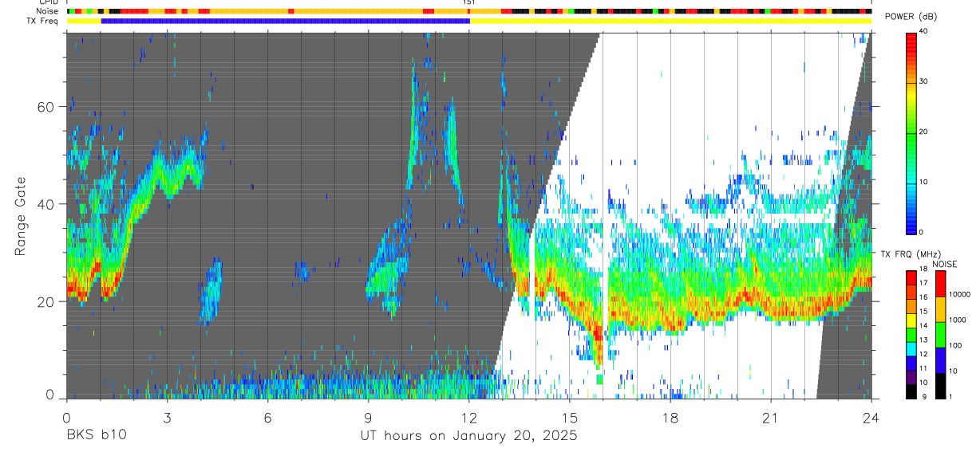Click the 'BKS b10' radar beam label
This screenshot has width=980, height=452.
(96, 436)
